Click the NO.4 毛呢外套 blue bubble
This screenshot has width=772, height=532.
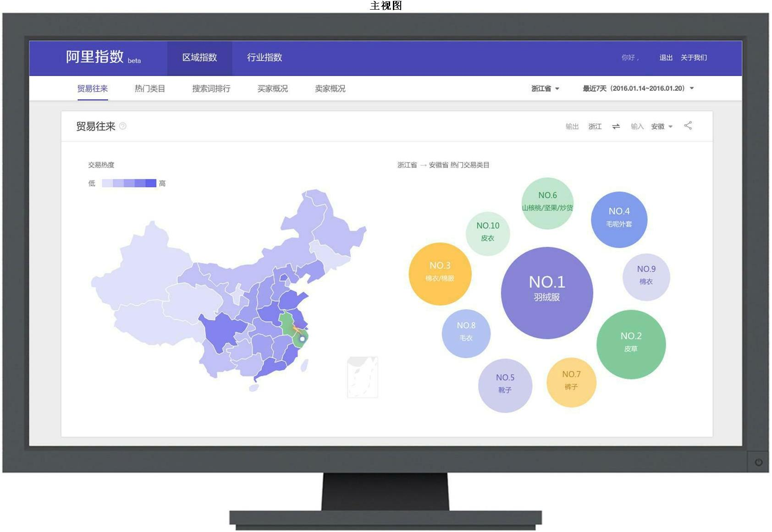click(x=619, y=220)
